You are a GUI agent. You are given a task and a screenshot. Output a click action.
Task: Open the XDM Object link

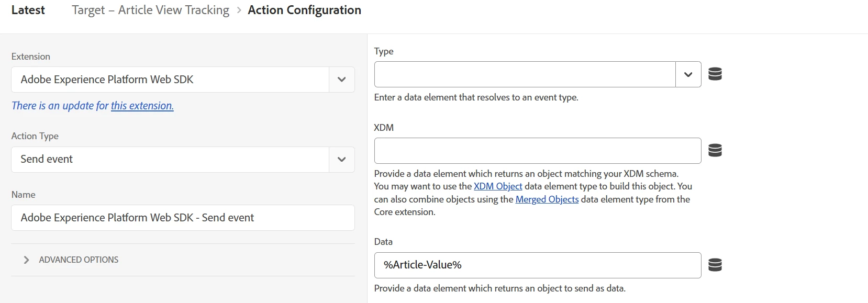(x=498, y=186)
